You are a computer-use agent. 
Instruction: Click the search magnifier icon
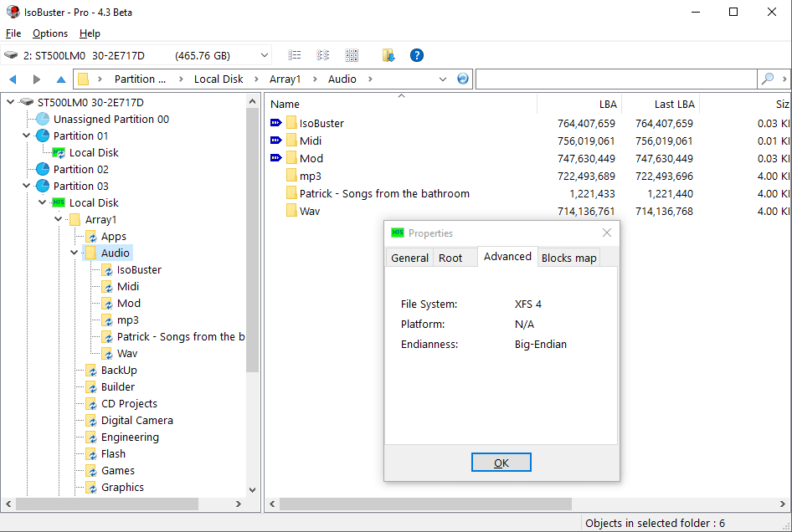pyautogui.click(x=767, y=79)
